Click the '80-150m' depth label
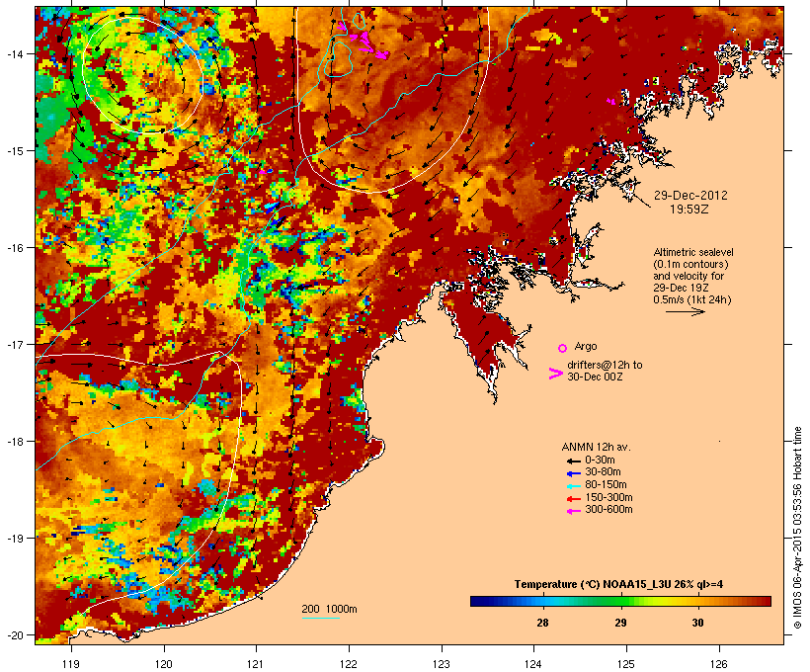810x672 pixels. click(x=606, y=485)
